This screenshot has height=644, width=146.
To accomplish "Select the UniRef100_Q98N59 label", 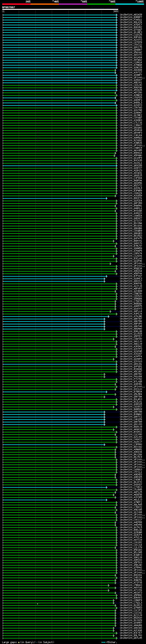I will pos(131,249).
